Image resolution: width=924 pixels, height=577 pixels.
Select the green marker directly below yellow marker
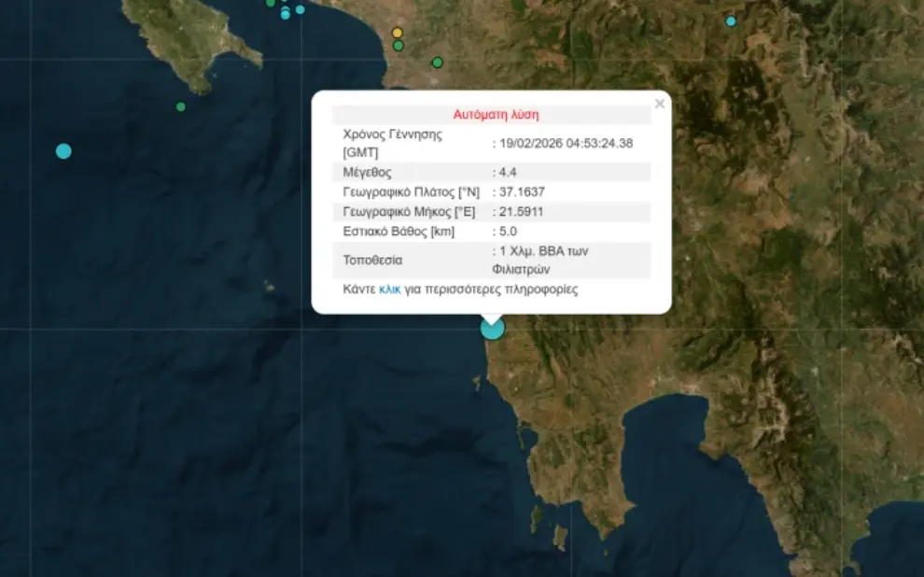pos(399,46)
